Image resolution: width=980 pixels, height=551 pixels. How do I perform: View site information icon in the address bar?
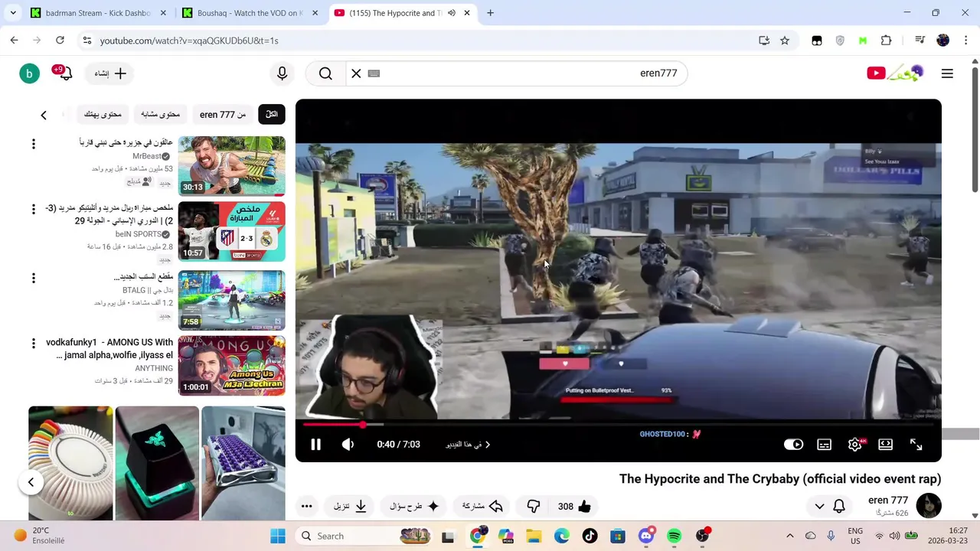87,41
